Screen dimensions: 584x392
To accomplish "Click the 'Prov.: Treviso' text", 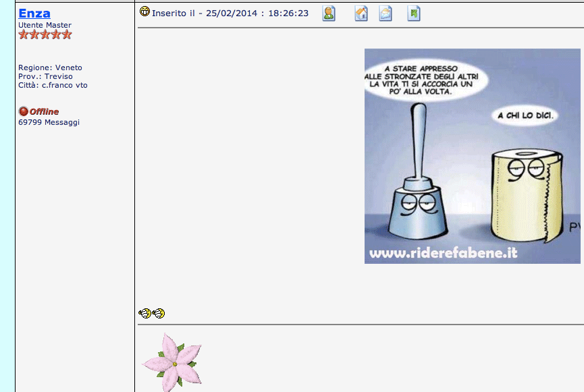I will (x=45, y=76).
